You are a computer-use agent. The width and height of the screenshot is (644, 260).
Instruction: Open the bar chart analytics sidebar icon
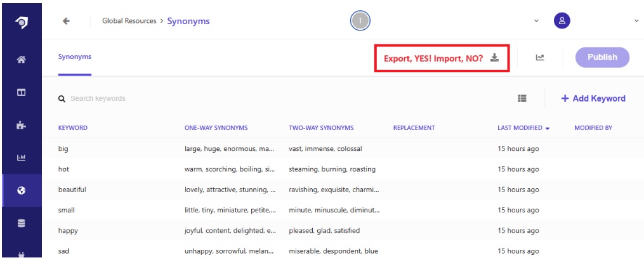point(22,157)
